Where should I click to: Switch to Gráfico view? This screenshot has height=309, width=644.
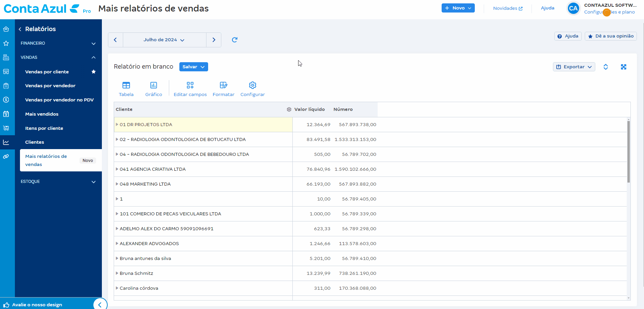[154, 89]
